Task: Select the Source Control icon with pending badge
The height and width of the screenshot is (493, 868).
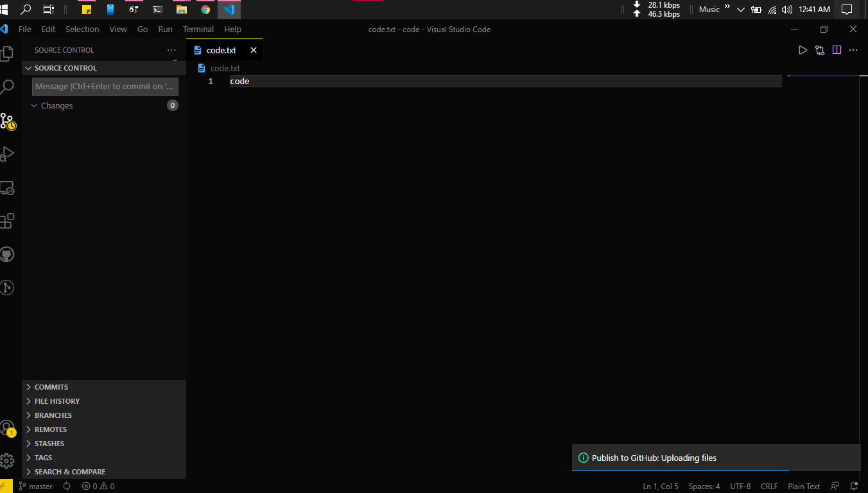Action: [8, 120]
